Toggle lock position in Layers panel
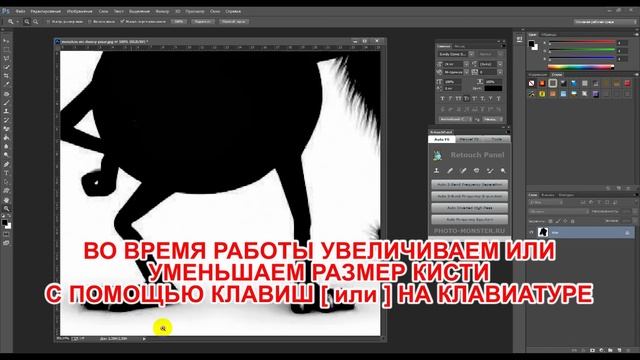 click(x=565, y=221)
